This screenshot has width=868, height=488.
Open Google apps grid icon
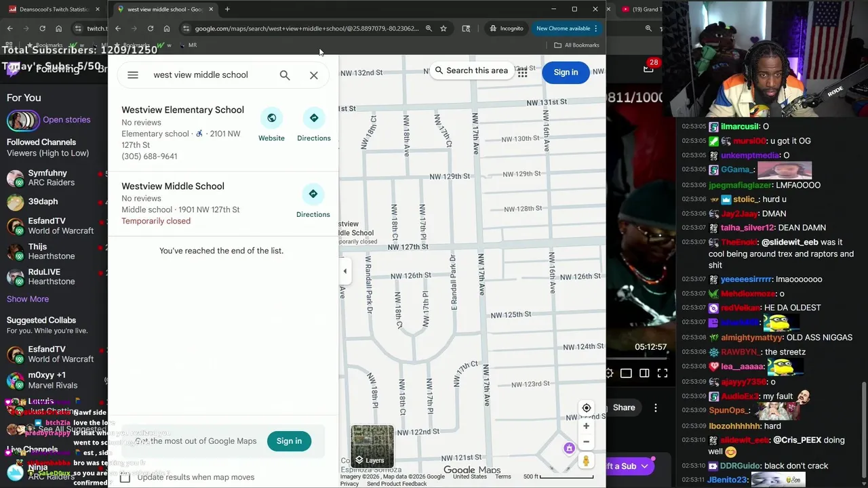click(x=522, y=73)
